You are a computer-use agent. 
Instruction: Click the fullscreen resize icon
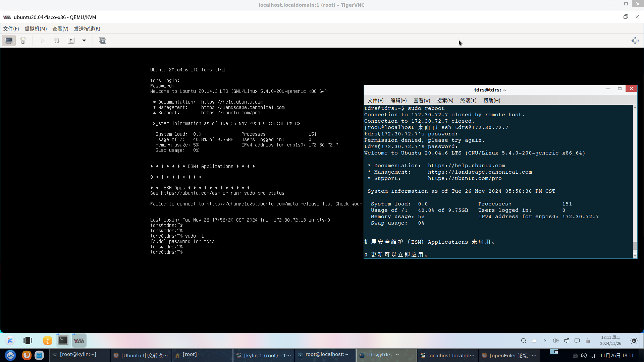635,41
